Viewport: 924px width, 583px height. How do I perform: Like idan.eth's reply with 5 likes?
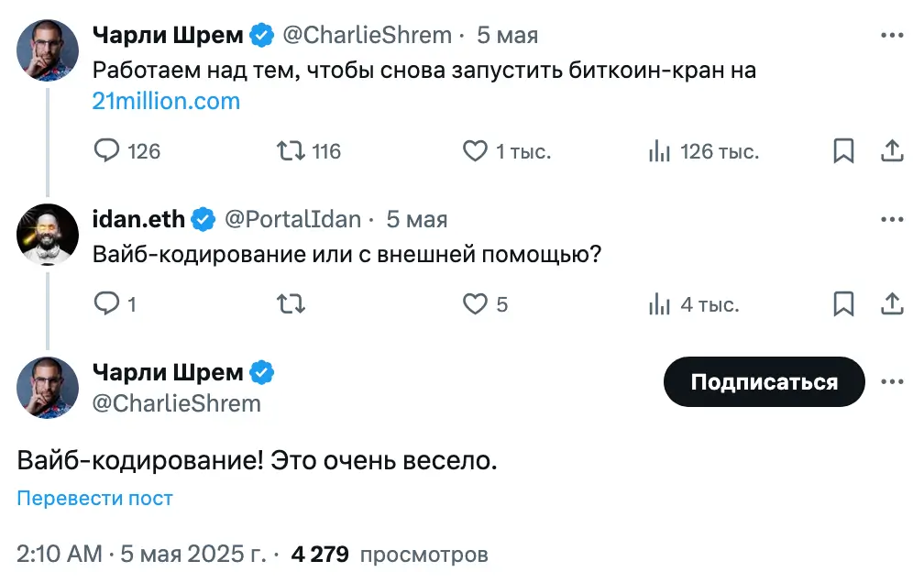click(475, 303)
